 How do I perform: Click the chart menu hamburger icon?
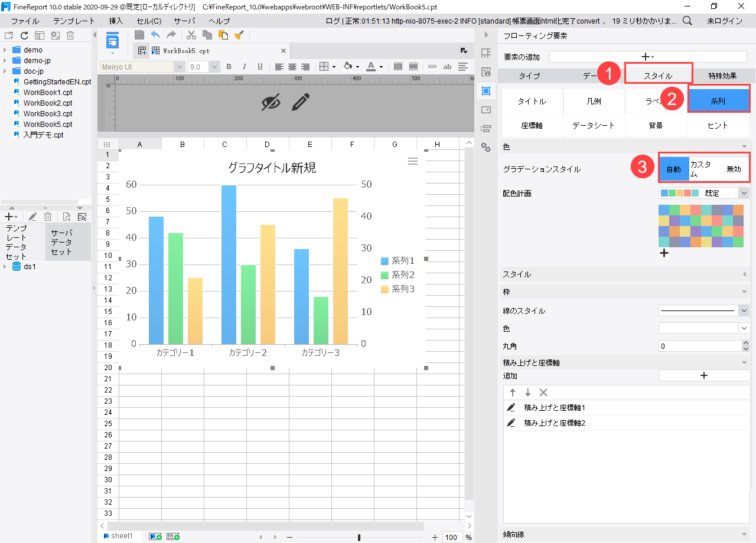(413, 161)
